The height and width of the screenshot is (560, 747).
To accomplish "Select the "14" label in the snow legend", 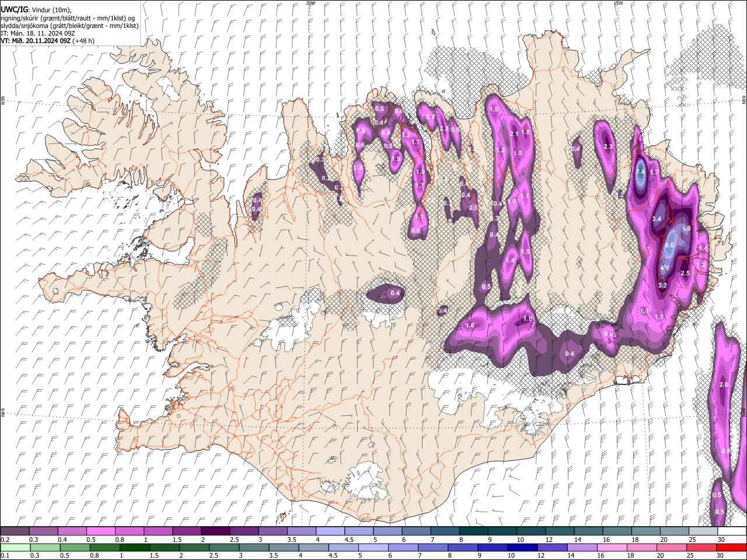I will 577,540.
